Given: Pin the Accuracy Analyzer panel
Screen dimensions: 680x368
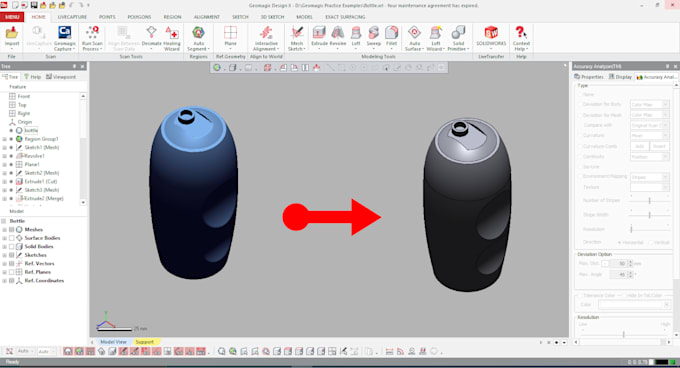Looking at the screenshot, I should pyautogui.click(x=667, y=66).
